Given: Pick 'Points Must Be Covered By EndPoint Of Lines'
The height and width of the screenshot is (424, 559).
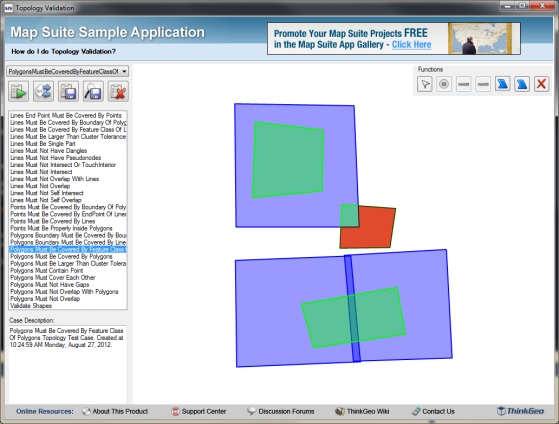Looking at the screenshot, I should [x=68, y=214].
